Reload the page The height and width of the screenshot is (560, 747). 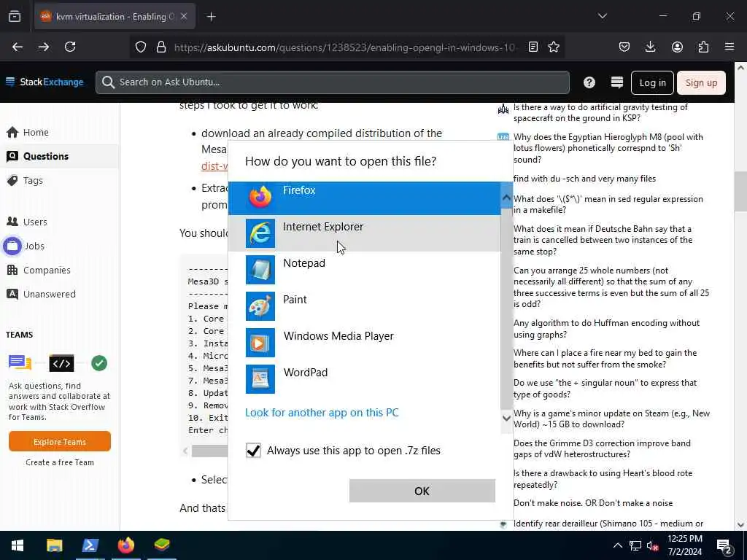click(70, 47)
